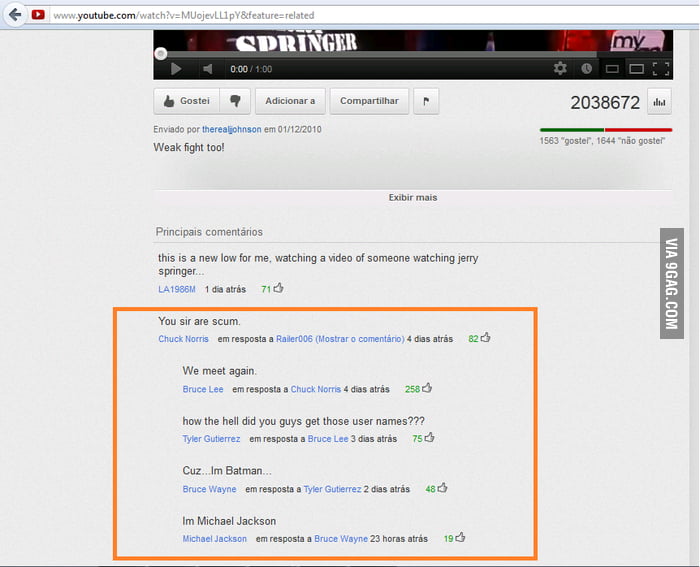Open Bruce Wayne commenter profile

click(x=209, y=489)
